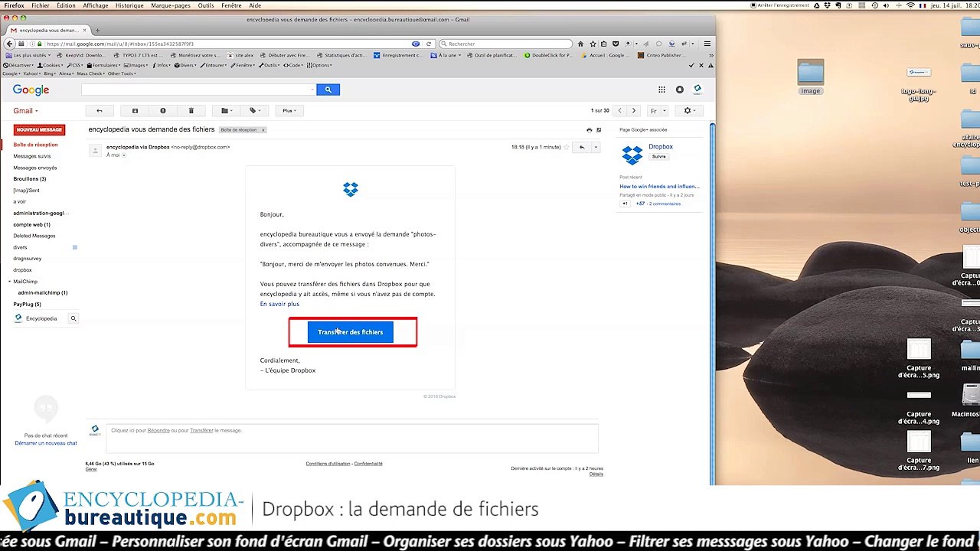Follow Dropbox with the Suivre button
This screenshot has width=980, height=551.
[x=658, y=157]
